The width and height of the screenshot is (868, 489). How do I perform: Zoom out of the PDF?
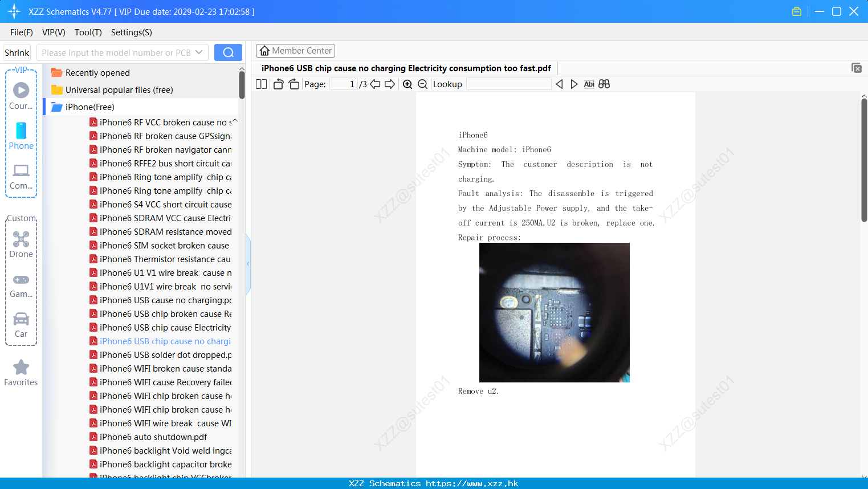[422, 84]
